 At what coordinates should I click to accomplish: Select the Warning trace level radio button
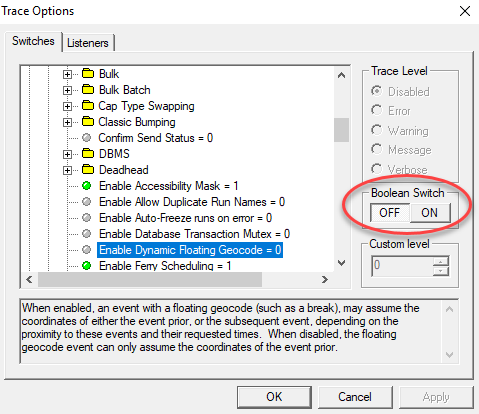coord(377,130)
